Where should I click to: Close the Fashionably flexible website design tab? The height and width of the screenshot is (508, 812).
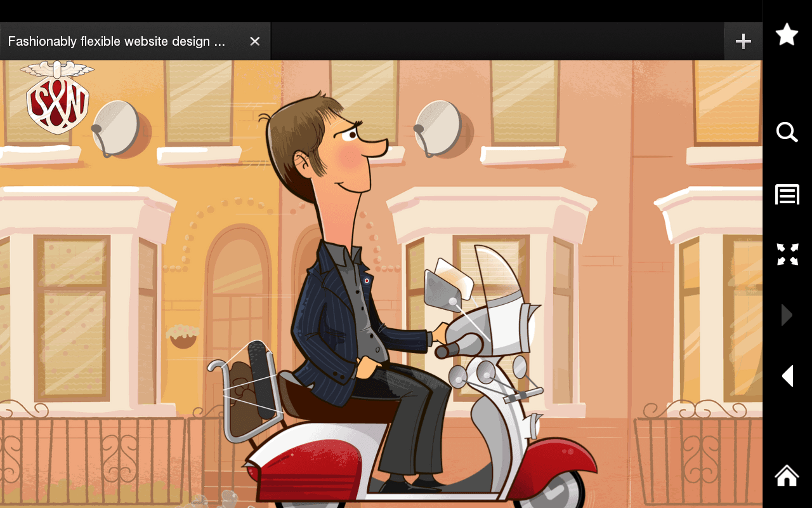point(255,41)
